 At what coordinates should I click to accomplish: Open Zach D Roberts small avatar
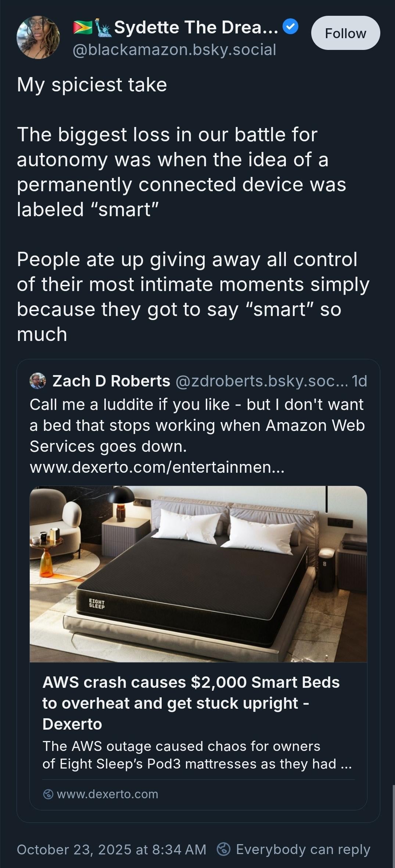38,381
